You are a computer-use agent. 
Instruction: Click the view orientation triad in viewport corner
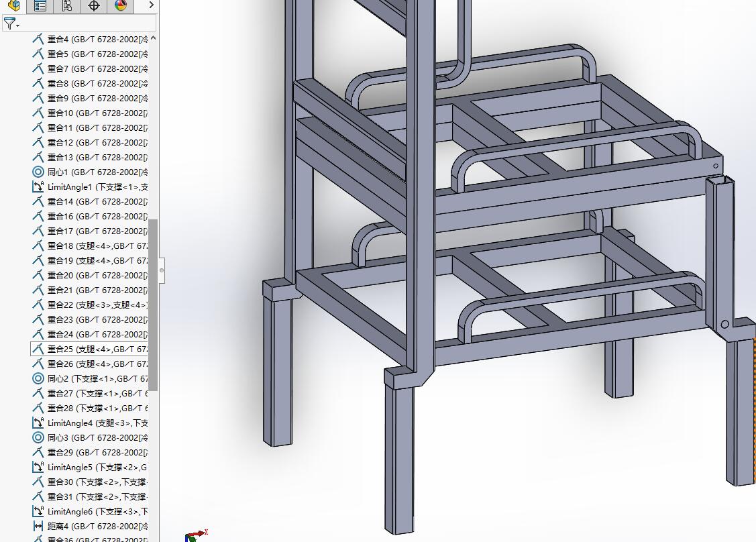[195, 535]
